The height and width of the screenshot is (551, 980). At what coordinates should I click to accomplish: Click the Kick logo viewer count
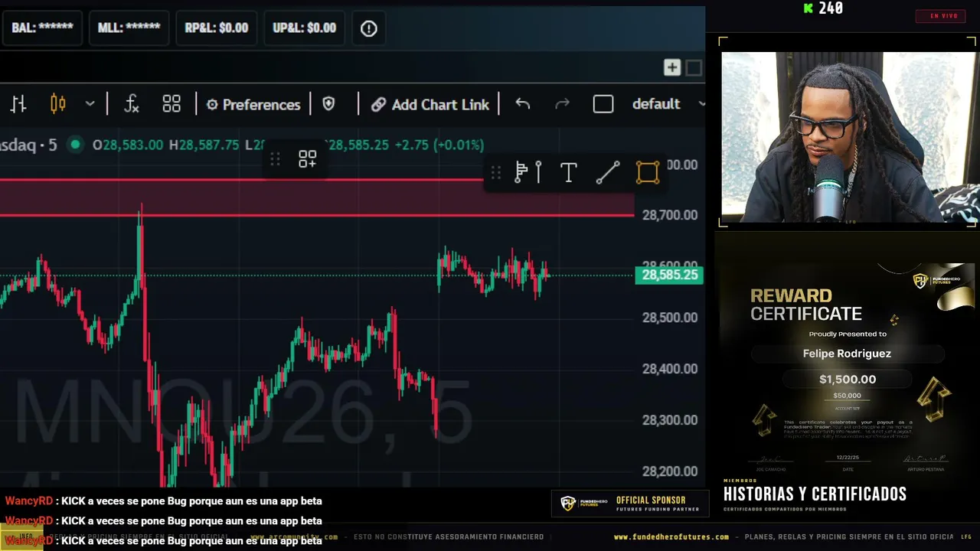click(x=823, y=8)
